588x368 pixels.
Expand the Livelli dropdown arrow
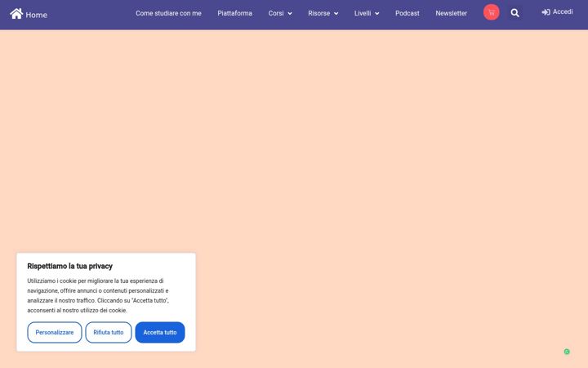pyautogui.click(x=376, y=14)
